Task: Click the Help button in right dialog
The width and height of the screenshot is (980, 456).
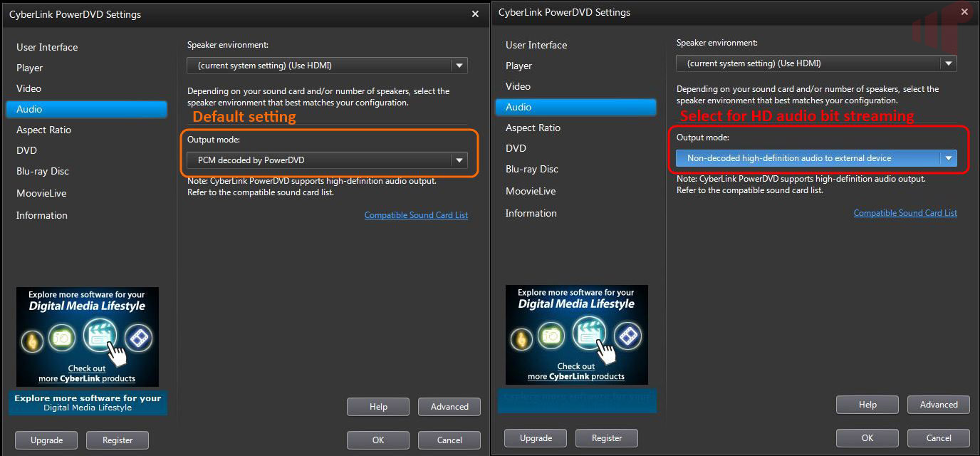Action: [x=867, y=405]
